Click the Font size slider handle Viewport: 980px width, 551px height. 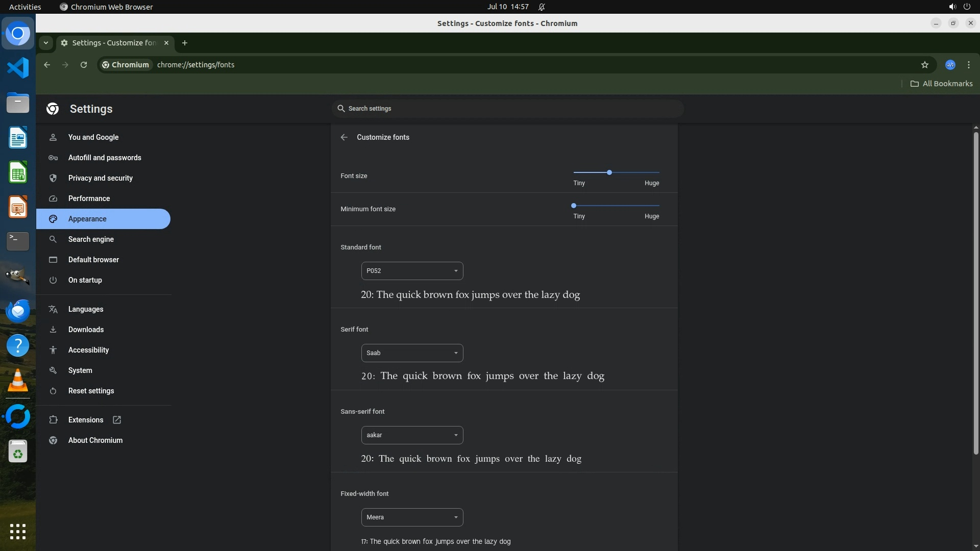[x=609, y=172]
